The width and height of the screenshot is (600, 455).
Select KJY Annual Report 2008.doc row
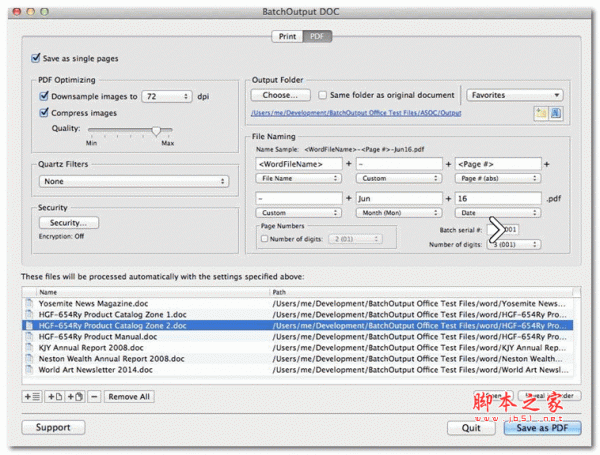(297, 347)
